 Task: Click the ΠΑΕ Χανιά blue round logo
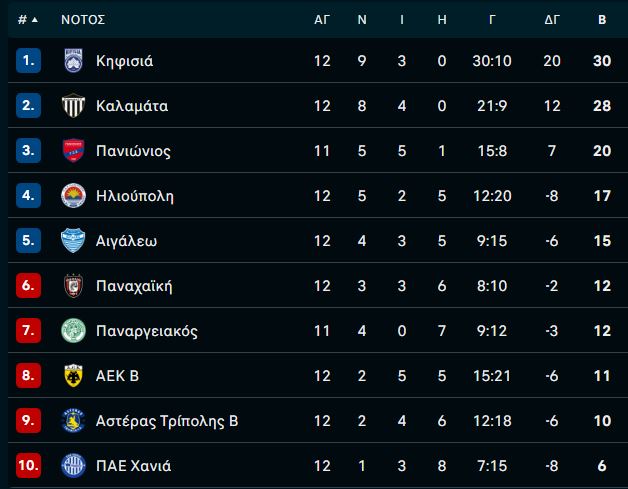73,465
